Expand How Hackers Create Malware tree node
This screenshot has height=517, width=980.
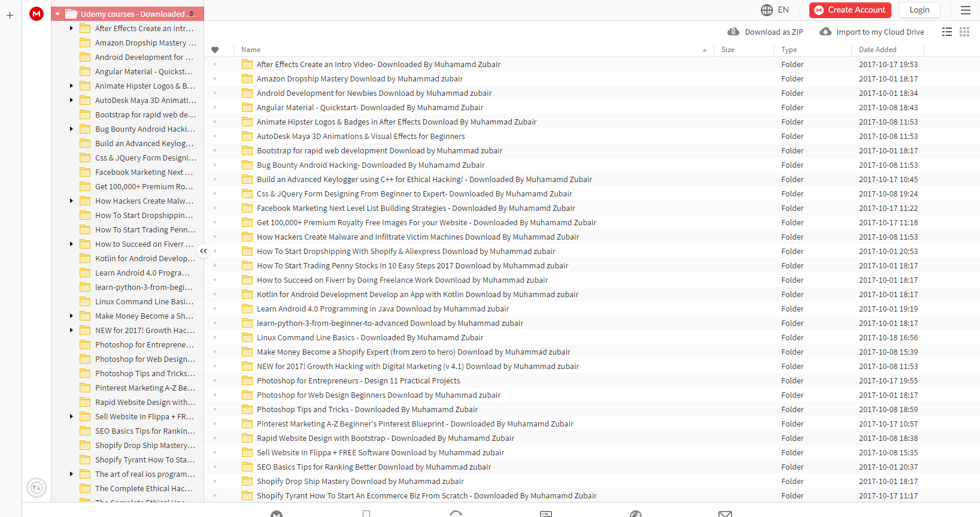point(71,201)
